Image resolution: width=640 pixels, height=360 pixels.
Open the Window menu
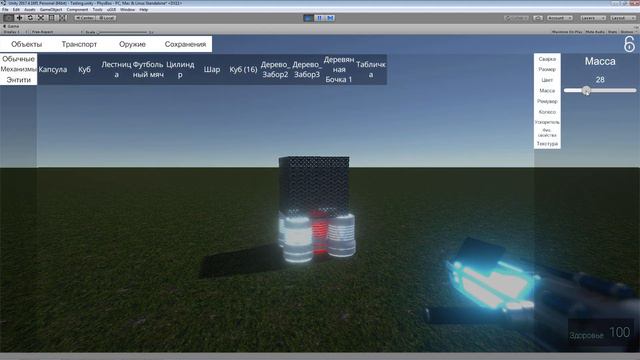[127, 9]
